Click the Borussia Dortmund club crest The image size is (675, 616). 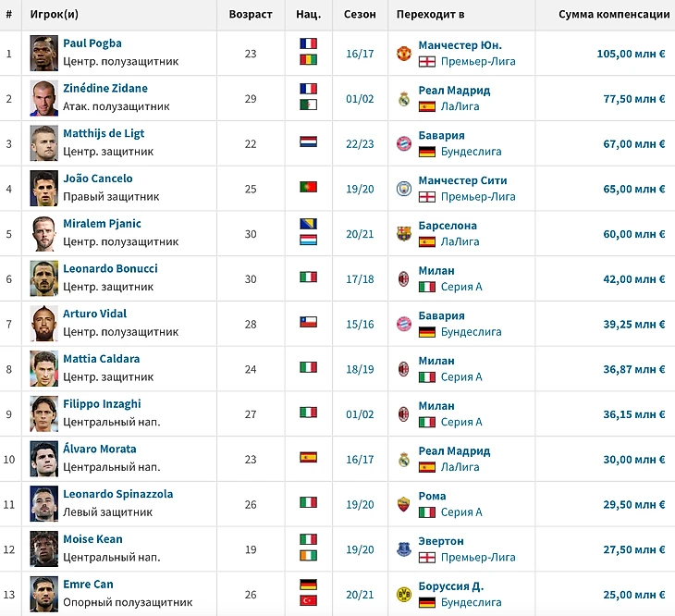tap(403, 595)
